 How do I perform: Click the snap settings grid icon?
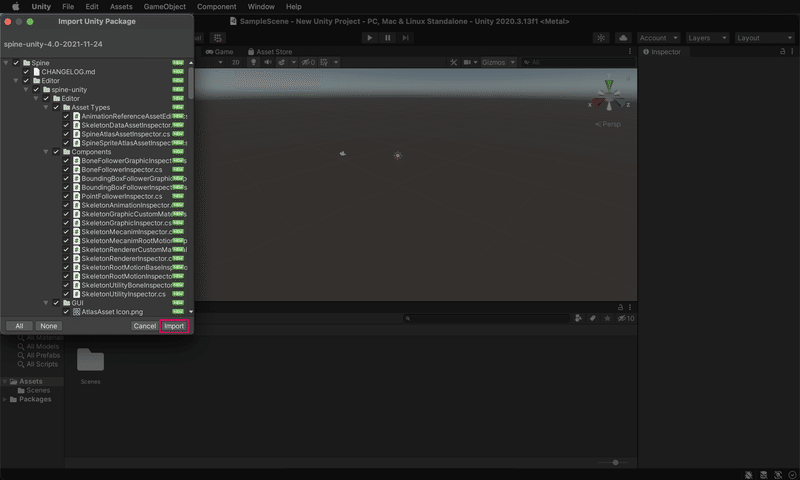218,38
